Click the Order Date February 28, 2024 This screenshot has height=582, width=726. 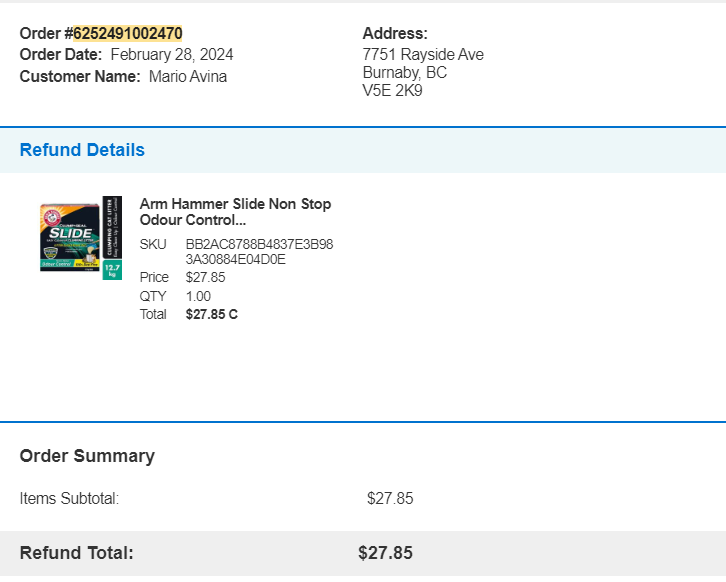[172, 55]
